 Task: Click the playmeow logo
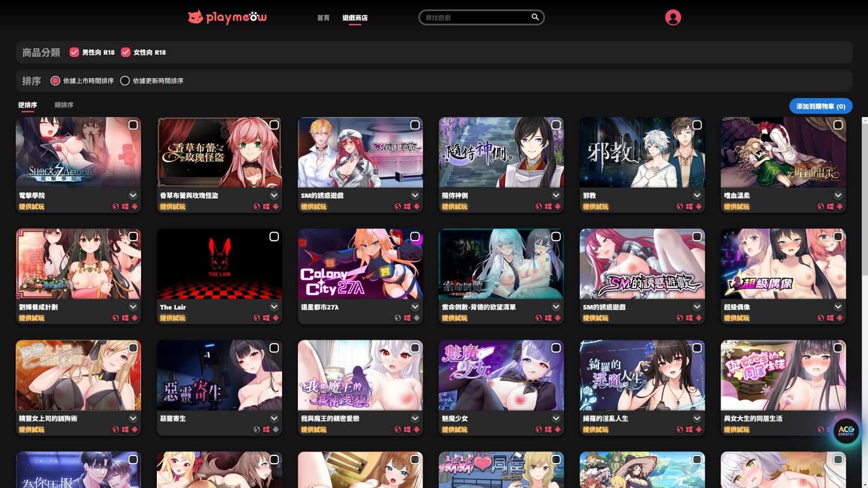point(227,17)
